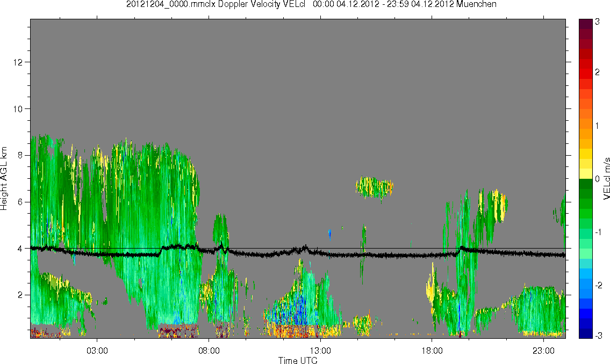The width and height of the screenshot is (610, 364).
Task: Click the colorbar value -1 label
Action: [x=598, y=232]
